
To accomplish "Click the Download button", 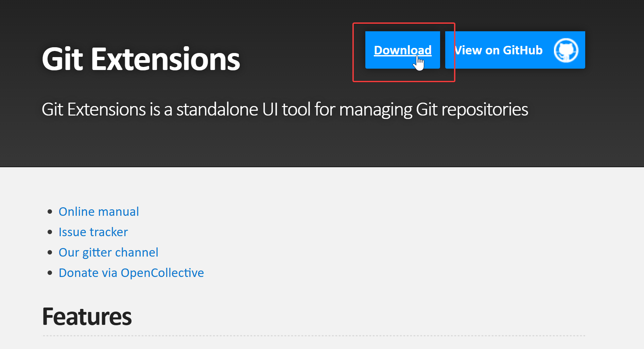I will pyautogui.click(x=402, y=50).
